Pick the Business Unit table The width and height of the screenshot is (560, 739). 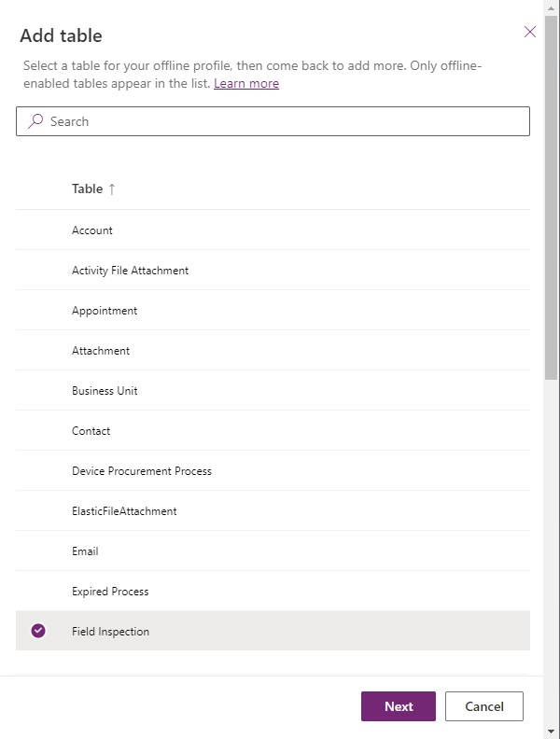pyautogui.click(x=273, y=390)
